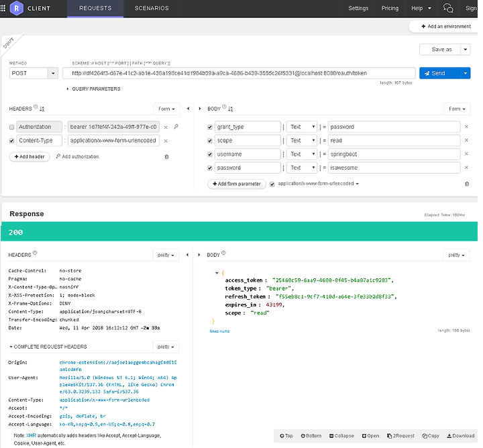Copy the response body
Screen dimensions: 483x448
tap(431, 436)
